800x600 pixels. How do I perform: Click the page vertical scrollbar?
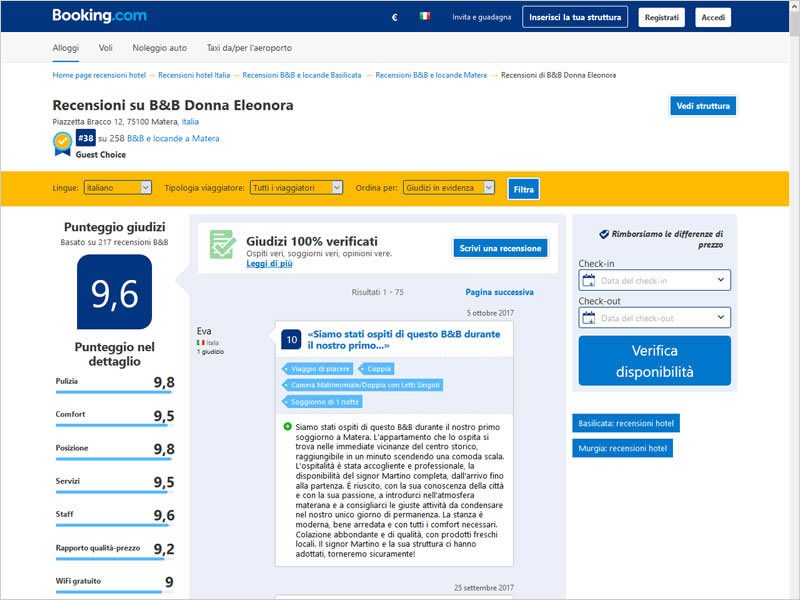[794, 300]
